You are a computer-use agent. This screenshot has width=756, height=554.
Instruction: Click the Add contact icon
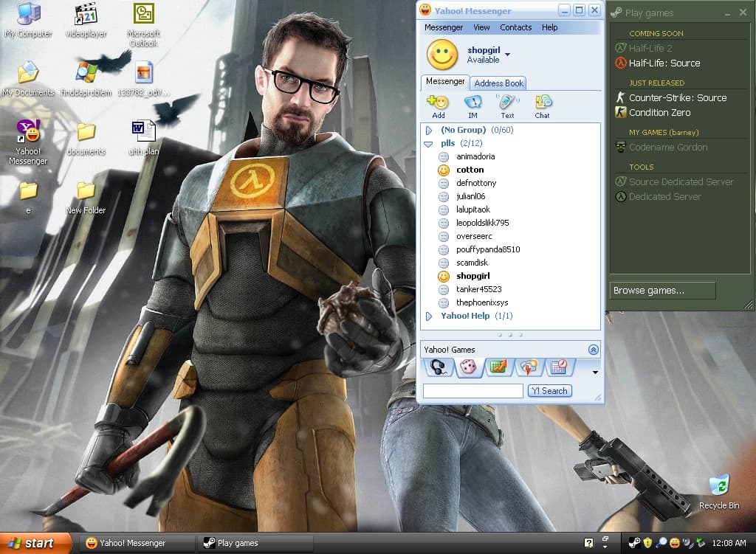pyautogui.click(x=438, y=103)
